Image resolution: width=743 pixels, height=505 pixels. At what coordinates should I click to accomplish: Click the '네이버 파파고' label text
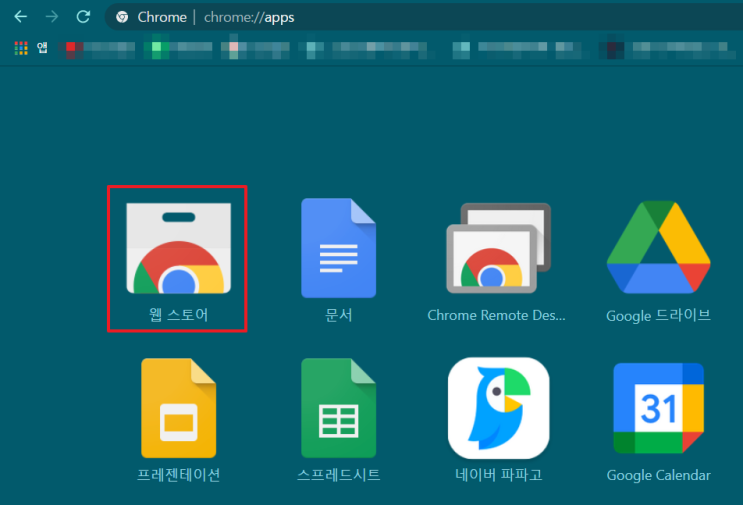click(498, 475)
